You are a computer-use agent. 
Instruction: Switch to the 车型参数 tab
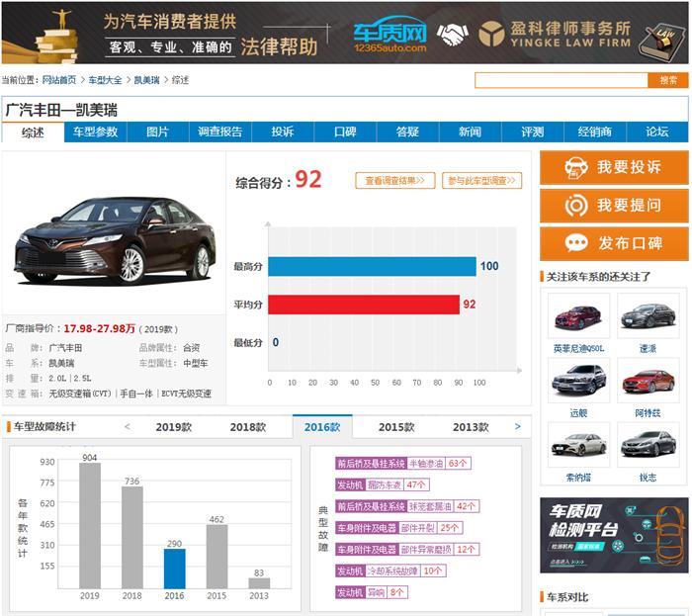(x=95, y=132)
